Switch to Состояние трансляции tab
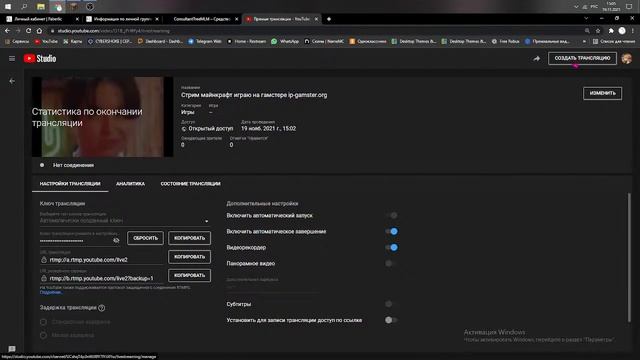Image resolution: width=640 pixels, height=360 pixels. 191,184
